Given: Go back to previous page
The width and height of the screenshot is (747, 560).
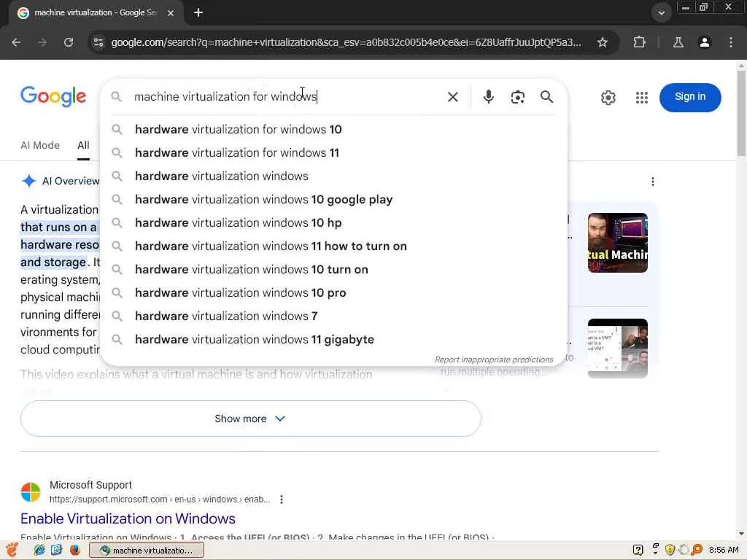Looking at the screenshot, I should 16,42.
